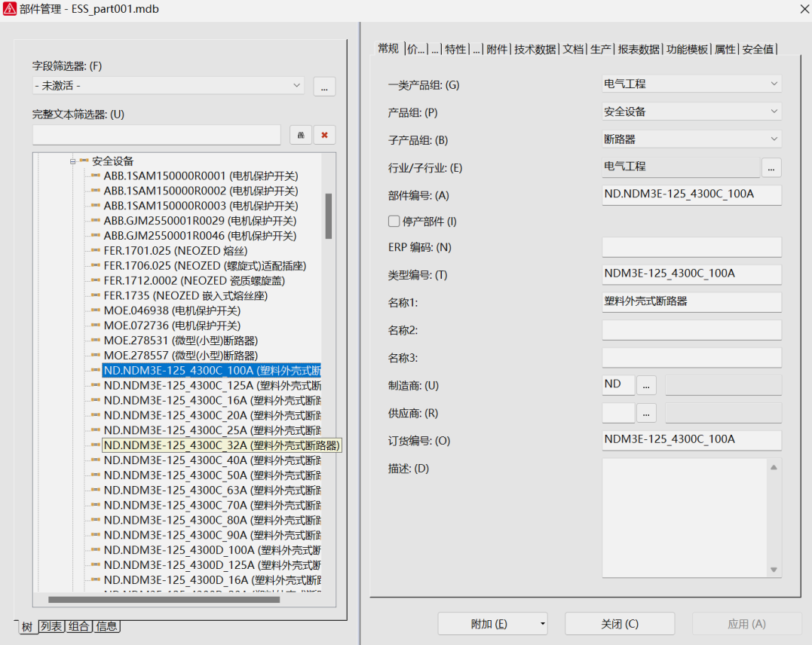
Task: Open supplier browse button for 供应商
Action: (646, 413)
